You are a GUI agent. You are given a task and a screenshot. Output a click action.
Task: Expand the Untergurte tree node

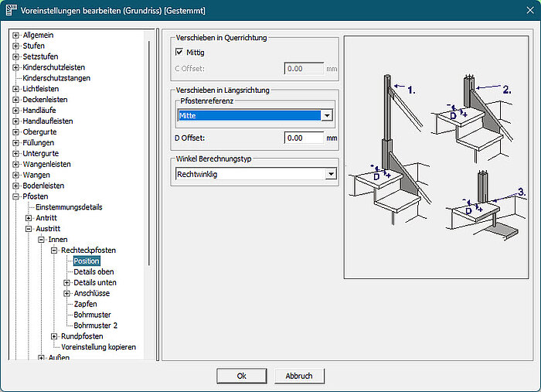click(15, 154)
